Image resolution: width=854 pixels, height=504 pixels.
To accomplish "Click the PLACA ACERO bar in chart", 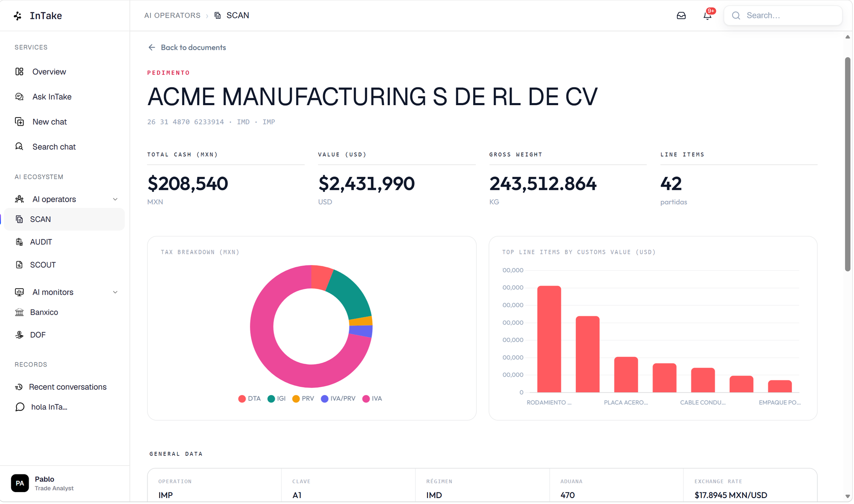I will click(627, 375).
